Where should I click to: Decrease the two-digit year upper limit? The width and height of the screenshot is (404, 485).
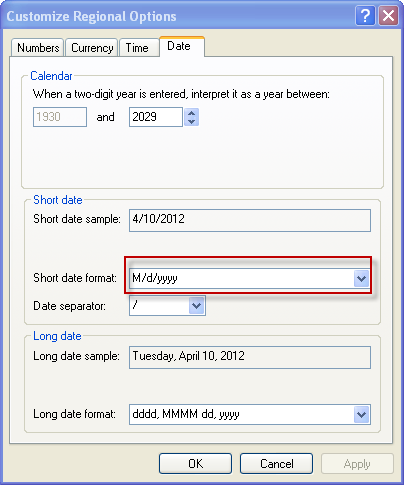coord(191,121)
